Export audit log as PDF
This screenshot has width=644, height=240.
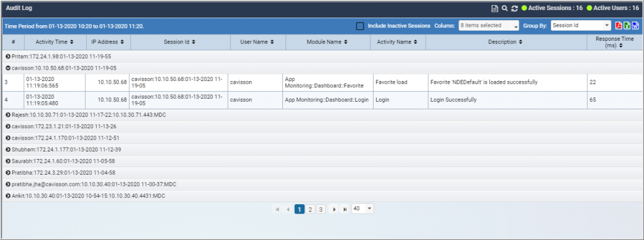click(619, 26)
